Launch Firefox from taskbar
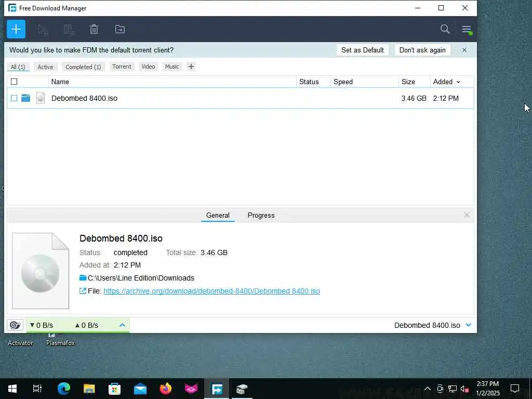The width and height of the screenshot is (532, 399). tap(166, 389)
